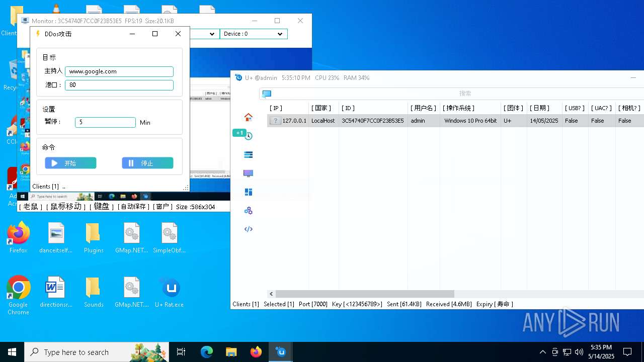Image resolution: width=644 pixels, height=362 pixels.
Task: Select the GMap.NET file next to Plugins folder
Action: pos(131,238)
